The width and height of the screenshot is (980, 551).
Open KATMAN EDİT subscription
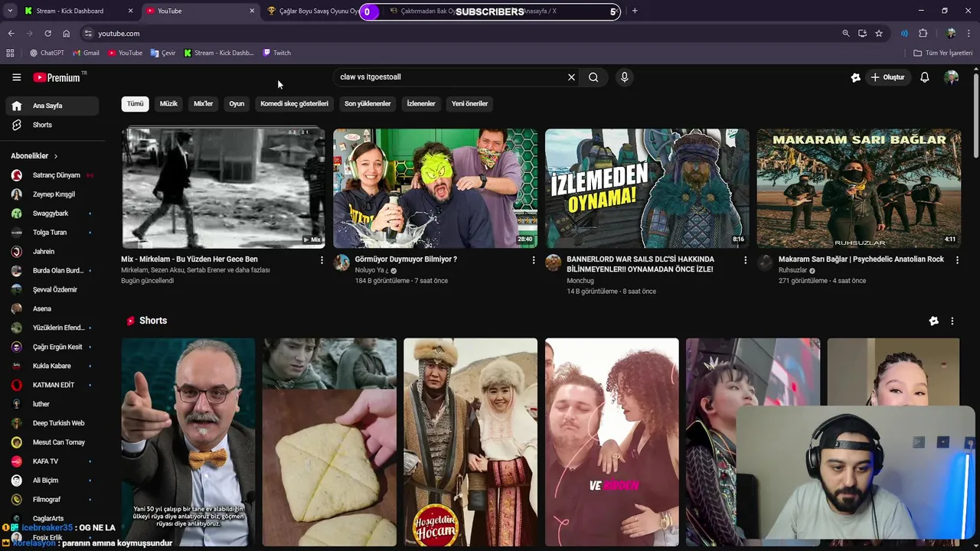pos(52,385)
